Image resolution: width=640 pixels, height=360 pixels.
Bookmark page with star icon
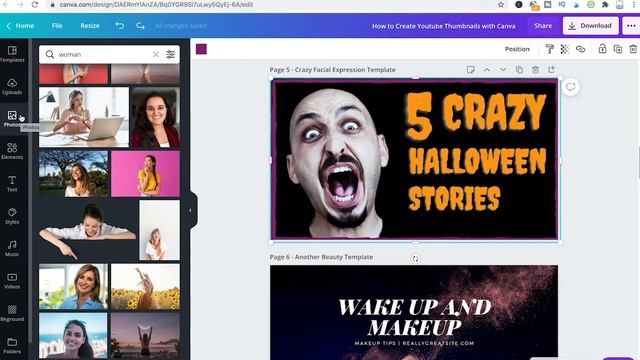point(501,4)
